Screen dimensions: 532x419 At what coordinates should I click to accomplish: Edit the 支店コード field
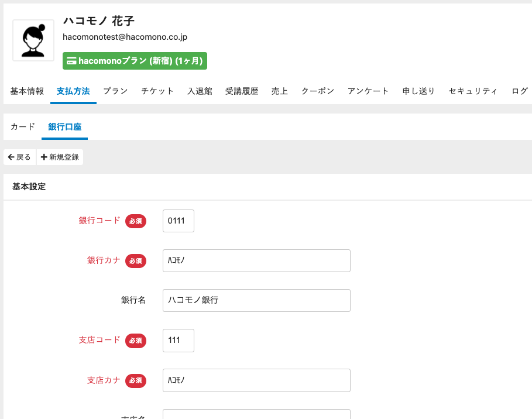click(179, 341)
